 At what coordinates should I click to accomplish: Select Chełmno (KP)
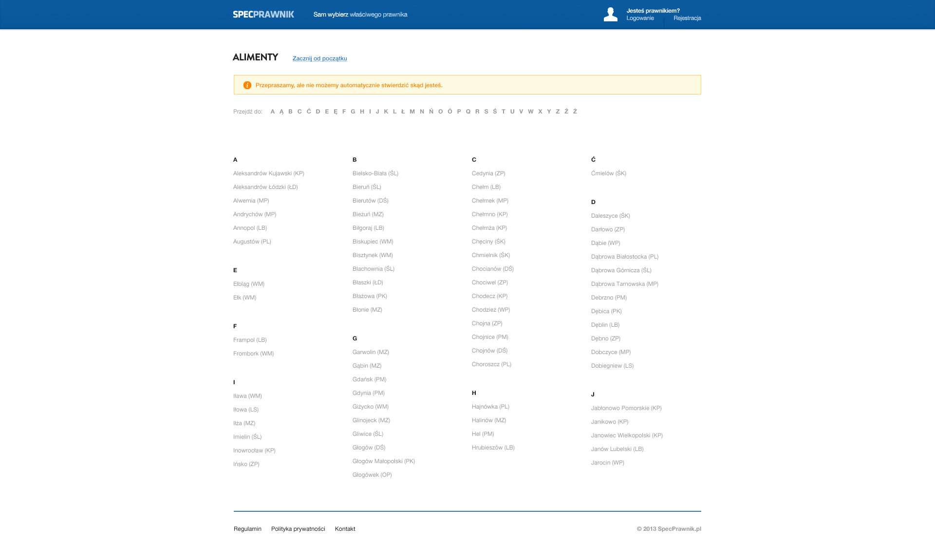pos(490,214)
